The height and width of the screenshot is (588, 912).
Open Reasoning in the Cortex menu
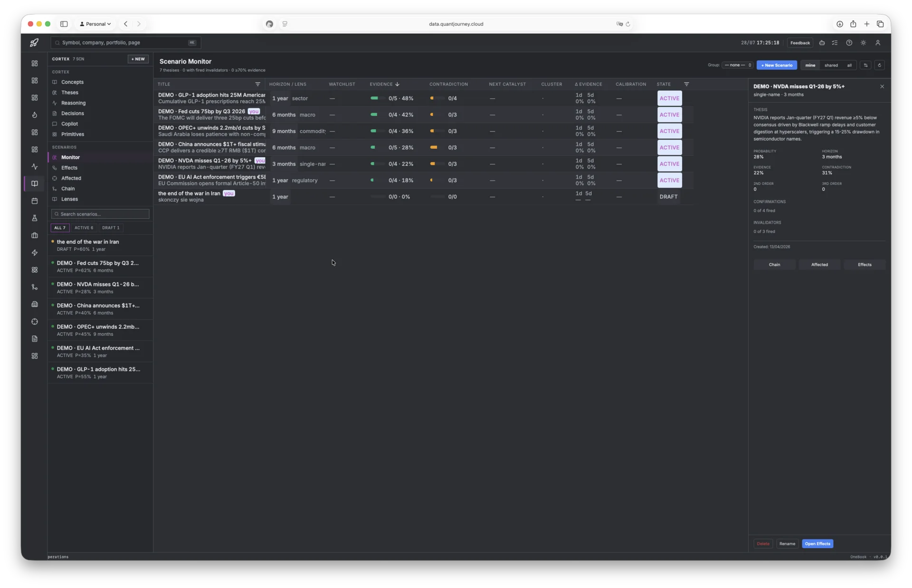pyautogui.click(x=73, y=103)
